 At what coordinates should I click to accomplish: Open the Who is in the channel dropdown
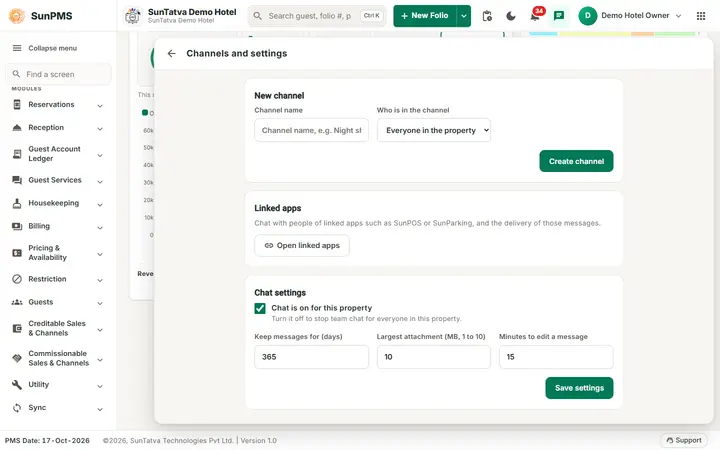pos(434,130)
